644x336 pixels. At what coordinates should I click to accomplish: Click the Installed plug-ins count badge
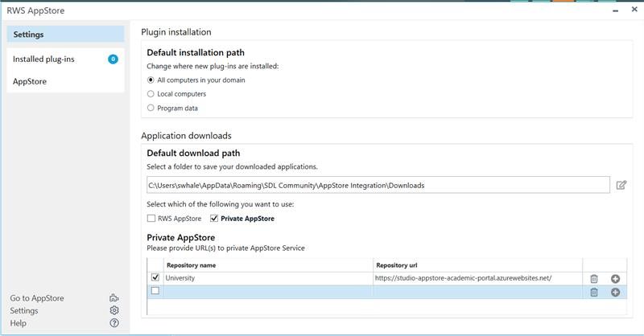tap(113, 59)
